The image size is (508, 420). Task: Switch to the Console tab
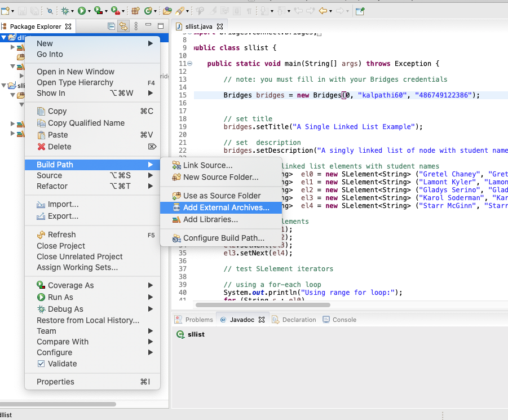(339, 320)
